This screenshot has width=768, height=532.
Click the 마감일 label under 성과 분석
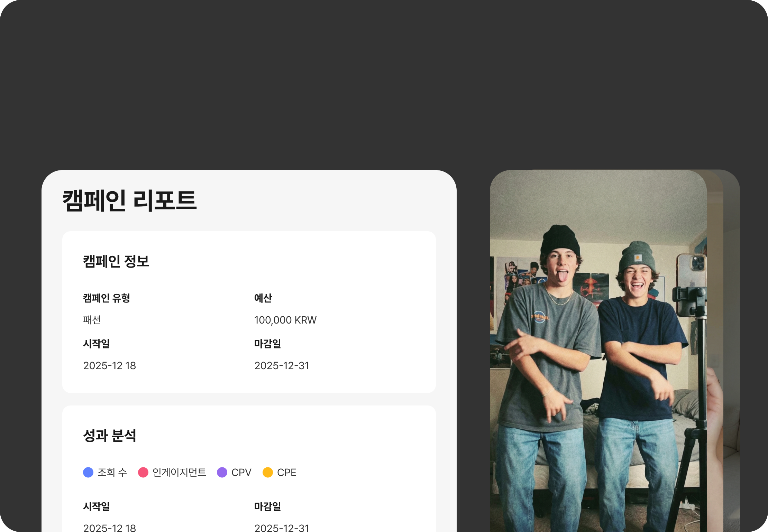267,506
